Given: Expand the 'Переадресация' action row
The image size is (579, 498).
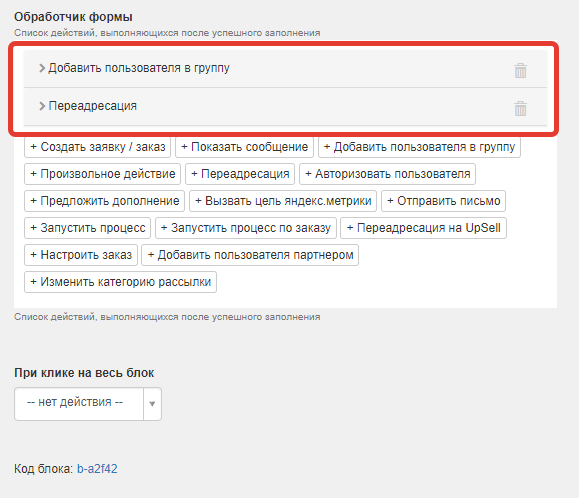Looking at the screenshot, I should tap(285, 106).
